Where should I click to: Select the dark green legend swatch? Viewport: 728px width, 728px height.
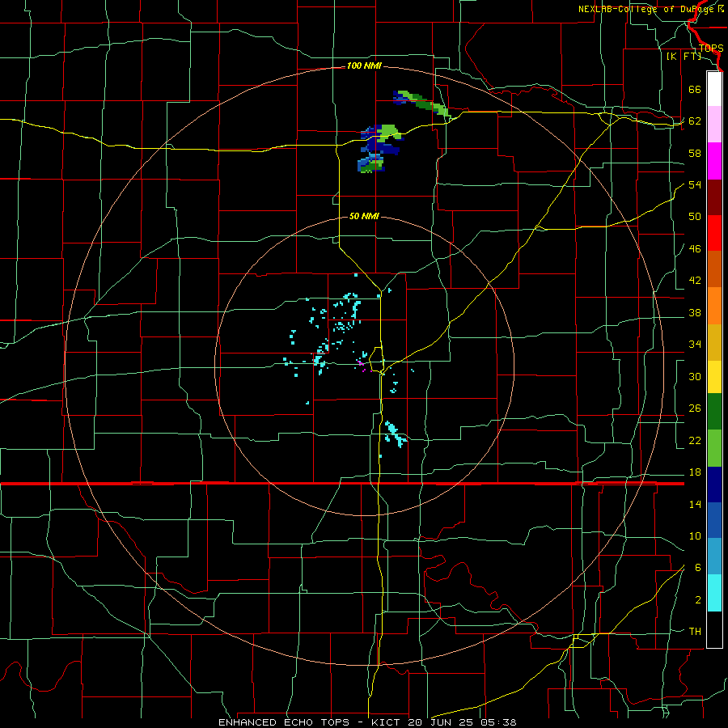[714, 412]
